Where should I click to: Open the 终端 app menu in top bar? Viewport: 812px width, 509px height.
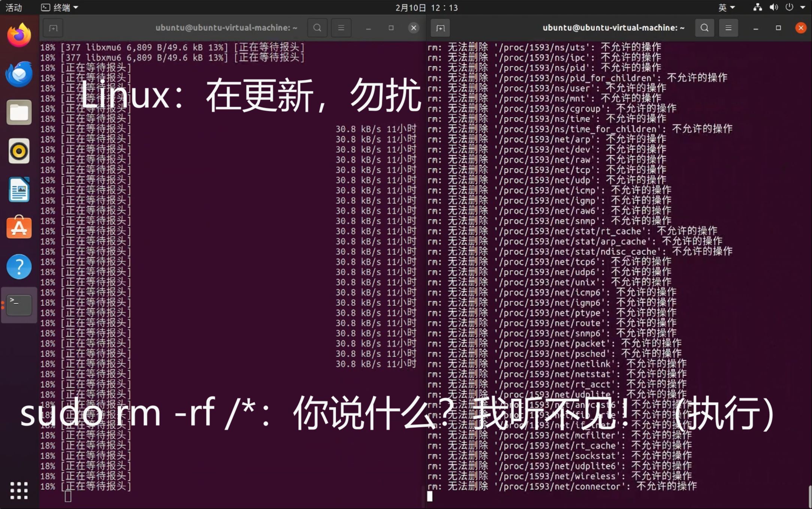60,7
